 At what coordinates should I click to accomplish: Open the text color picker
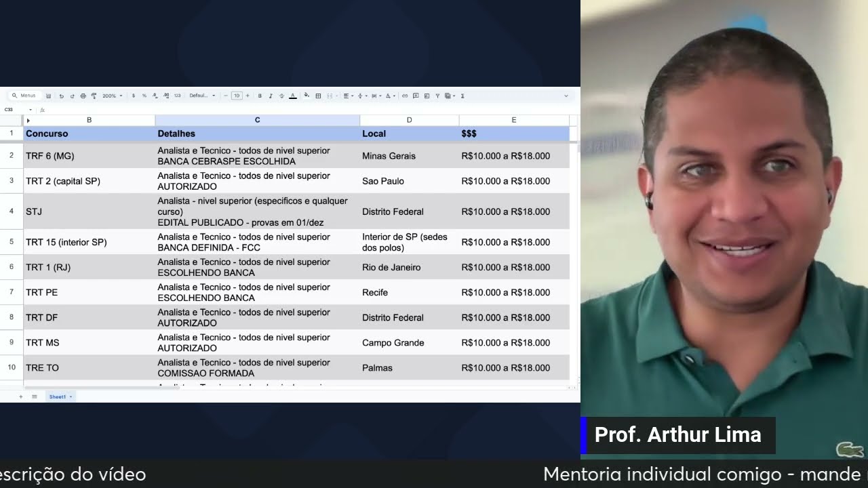click(293, 96)
